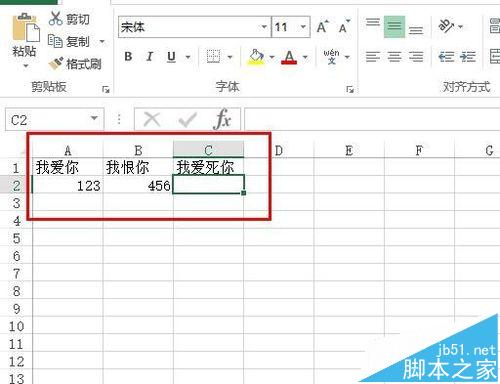Expand the font name dropdown arrow

tap(265, 27)
